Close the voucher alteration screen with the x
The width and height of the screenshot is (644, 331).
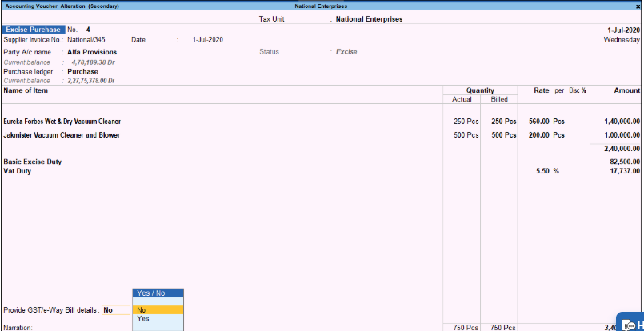pos(638,6)
